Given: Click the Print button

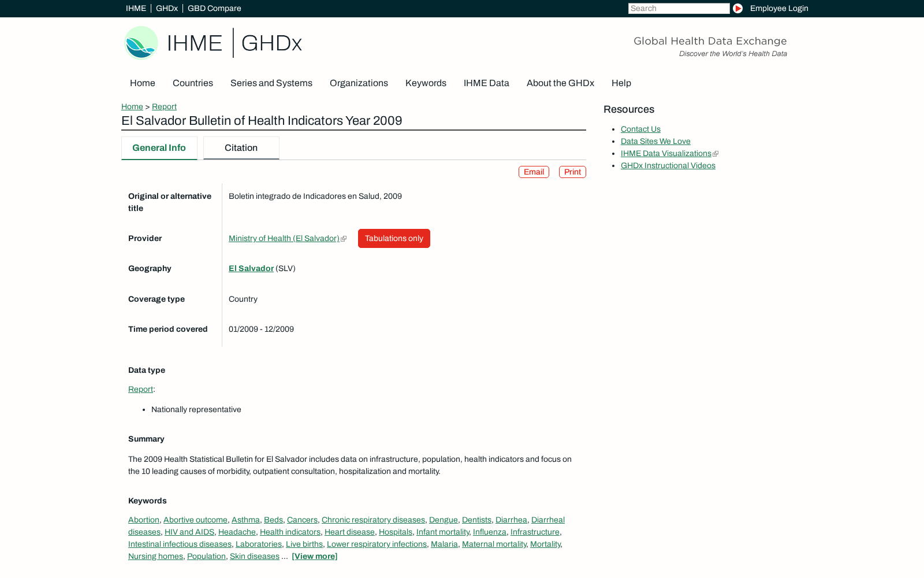Looking at the screenshot, I should [572, 172].
